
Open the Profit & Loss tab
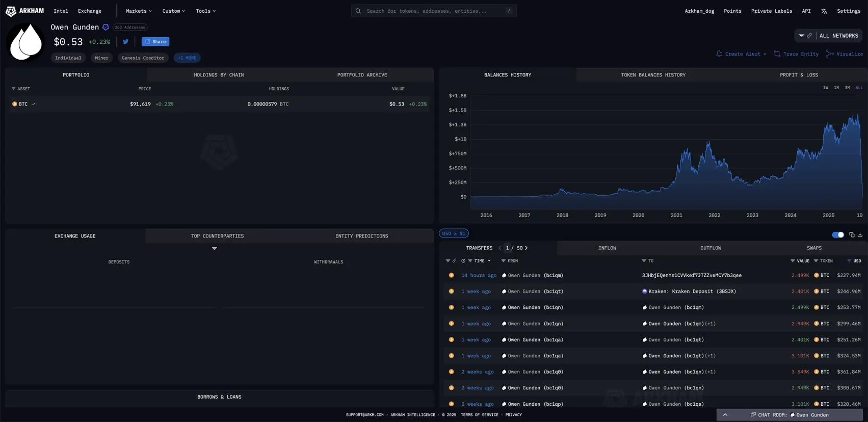click(x=798, y=75)
